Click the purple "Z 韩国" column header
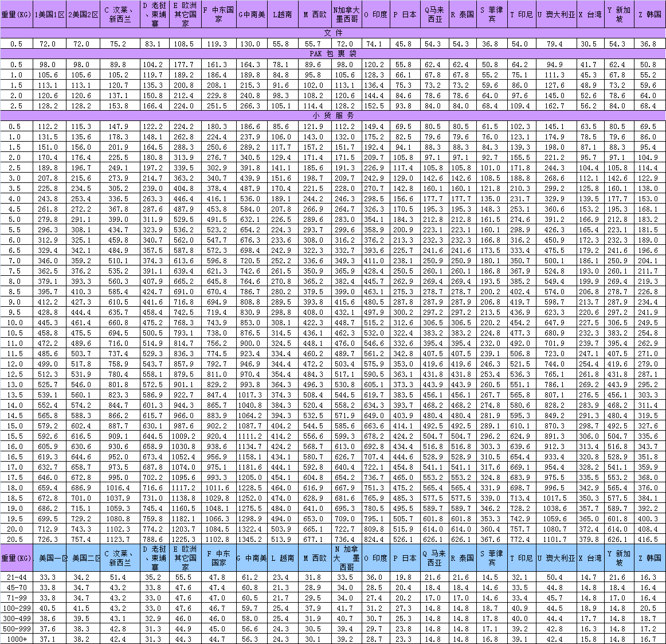 point(649,14)
